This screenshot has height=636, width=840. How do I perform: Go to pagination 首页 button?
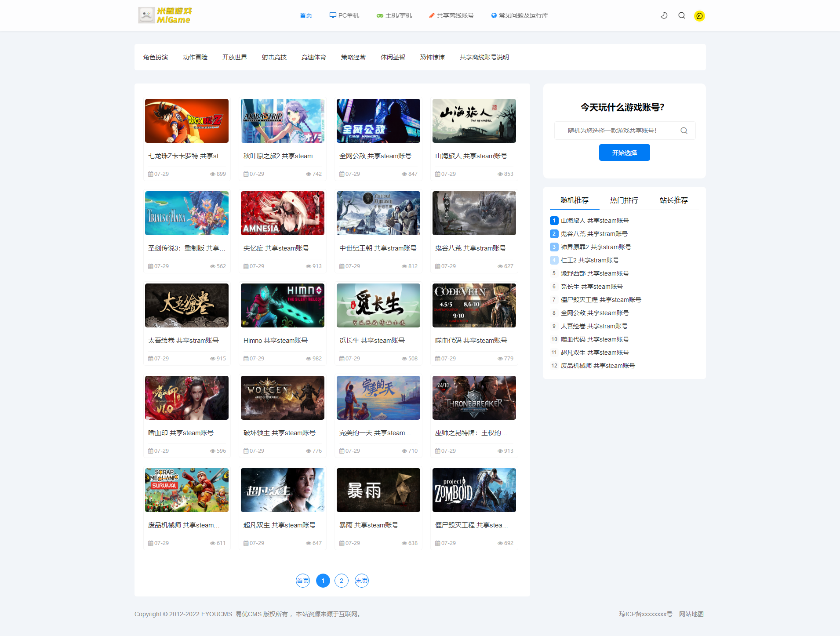click(x=303, y=581)
